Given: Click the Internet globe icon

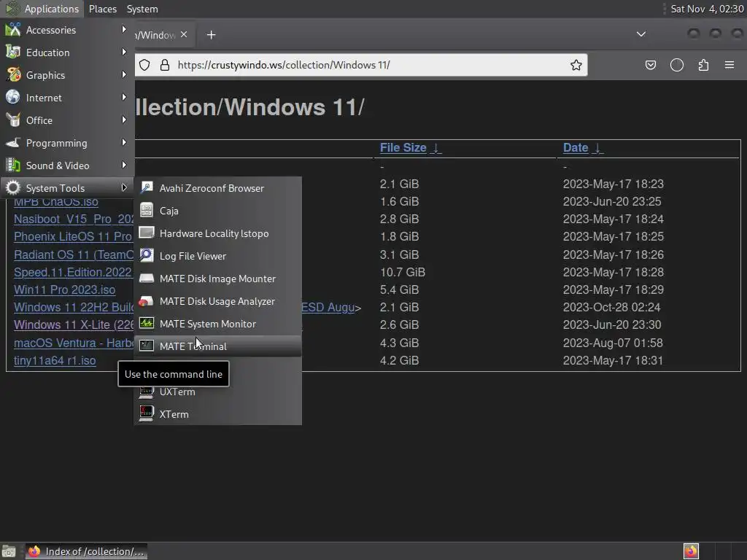Looking at the screenshot, I should pos(13,97).
